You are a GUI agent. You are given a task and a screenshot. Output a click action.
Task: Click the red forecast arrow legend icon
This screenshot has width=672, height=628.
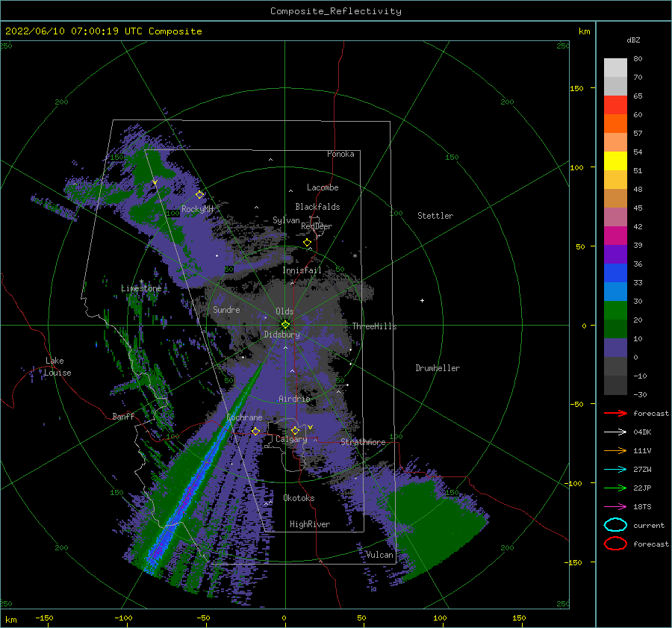click(x=615, y=413)
